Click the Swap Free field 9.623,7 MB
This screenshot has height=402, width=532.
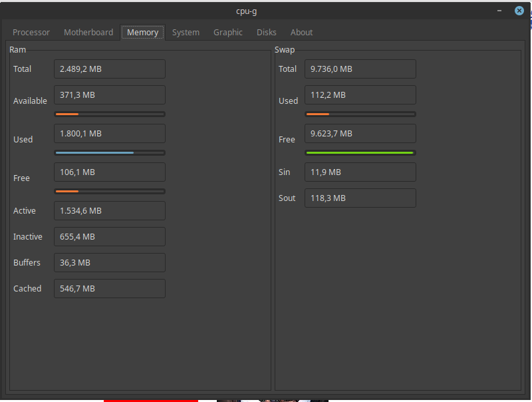pos(360,133)
